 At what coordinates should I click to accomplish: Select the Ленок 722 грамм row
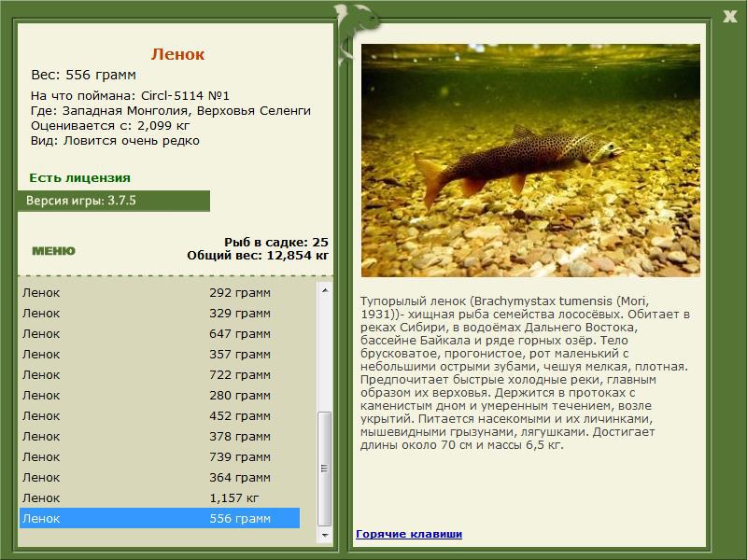160,374
